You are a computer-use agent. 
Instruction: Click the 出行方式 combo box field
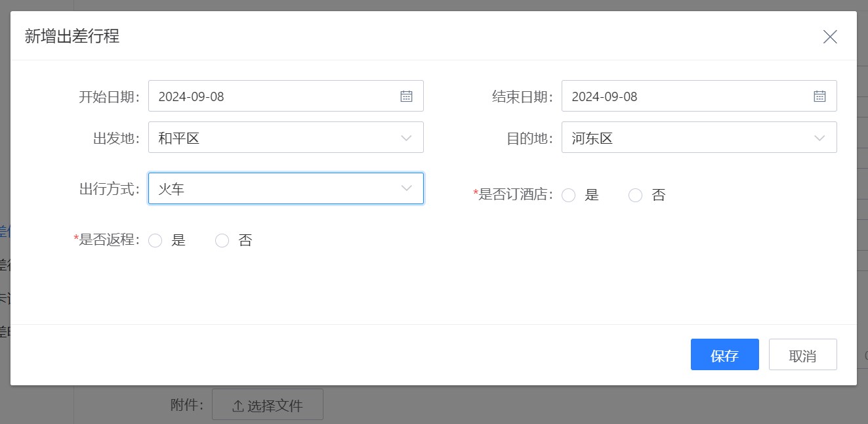285,188
